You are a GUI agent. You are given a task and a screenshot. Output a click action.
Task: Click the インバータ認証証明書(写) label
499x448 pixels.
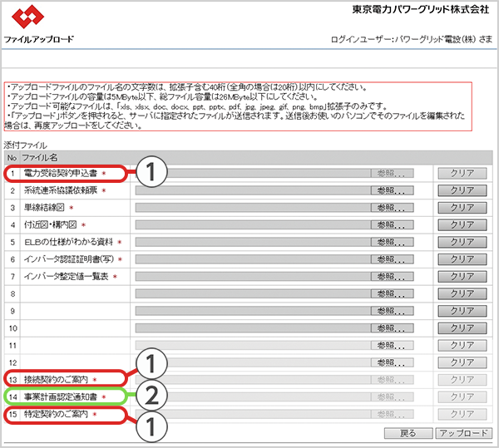point(69,259)
